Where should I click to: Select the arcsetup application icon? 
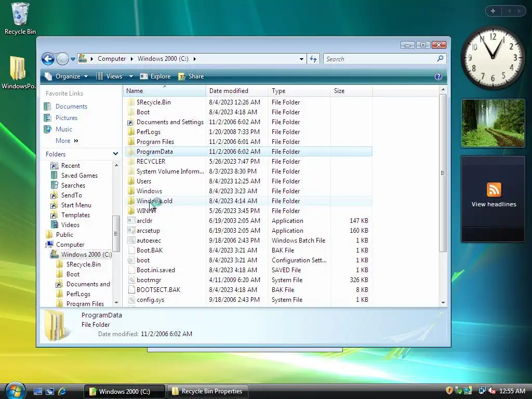click(131, 230)
